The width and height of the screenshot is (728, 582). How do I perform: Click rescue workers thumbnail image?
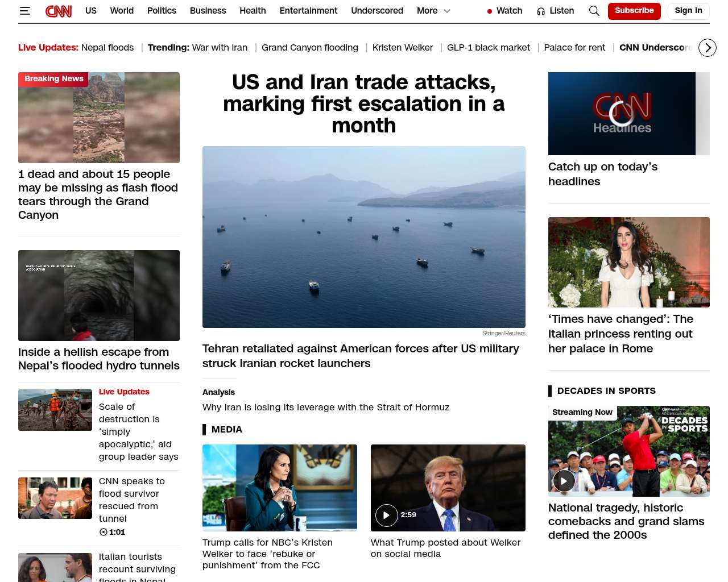coord(55,410)
